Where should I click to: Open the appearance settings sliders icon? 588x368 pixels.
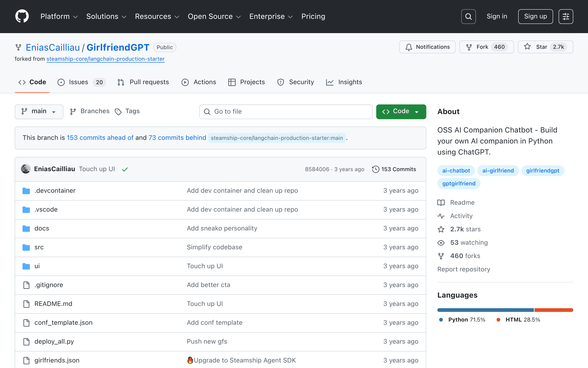pyautogui.click(x=566, y=16)
